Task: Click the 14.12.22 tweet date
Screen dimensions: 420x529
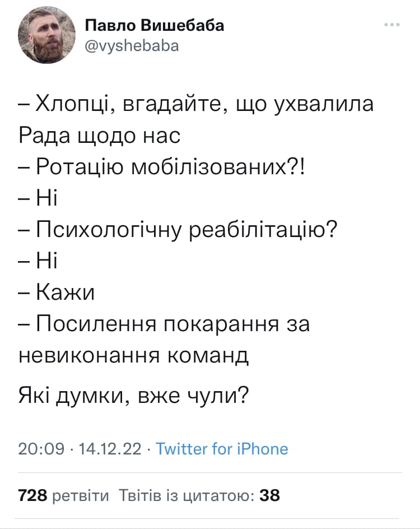Action: (110, 448)
